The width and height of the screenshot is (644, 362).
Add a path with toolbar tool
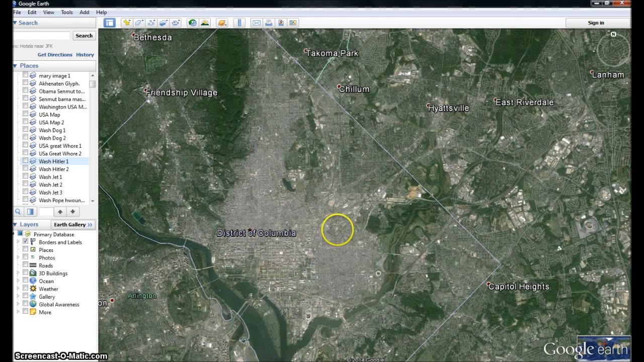click(151, 23)
